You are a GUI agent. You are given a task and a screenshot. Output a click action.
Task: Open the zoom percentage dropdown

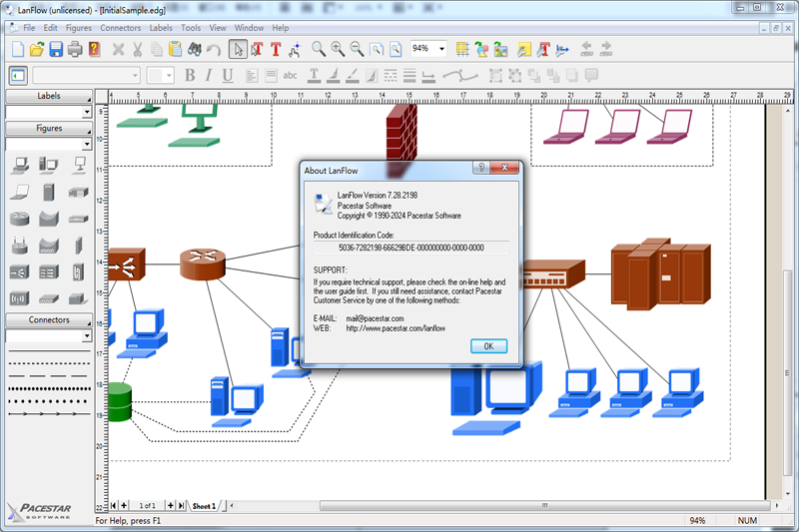click(441, 49)
